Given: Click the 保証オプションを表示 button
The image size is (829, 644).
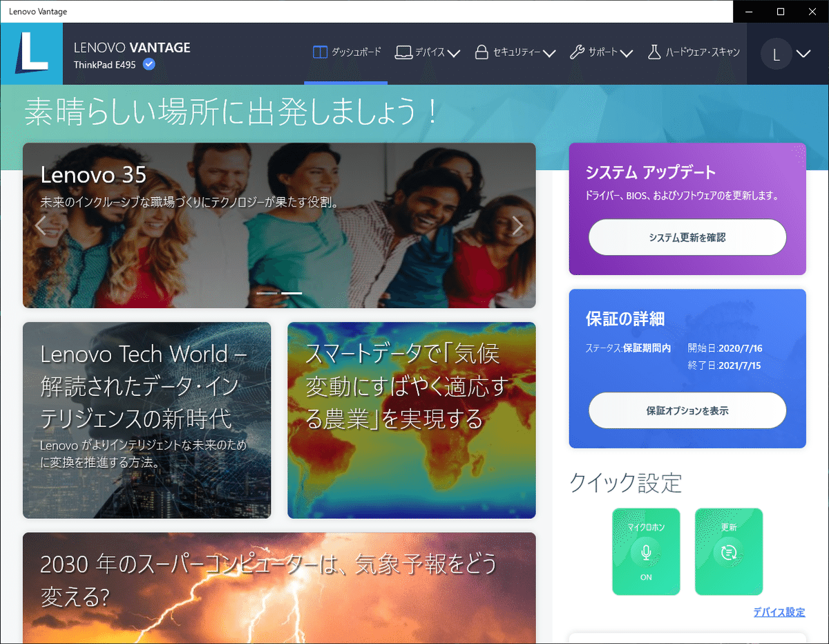Looking at the screenshot, I should click(x=687, y=410).
